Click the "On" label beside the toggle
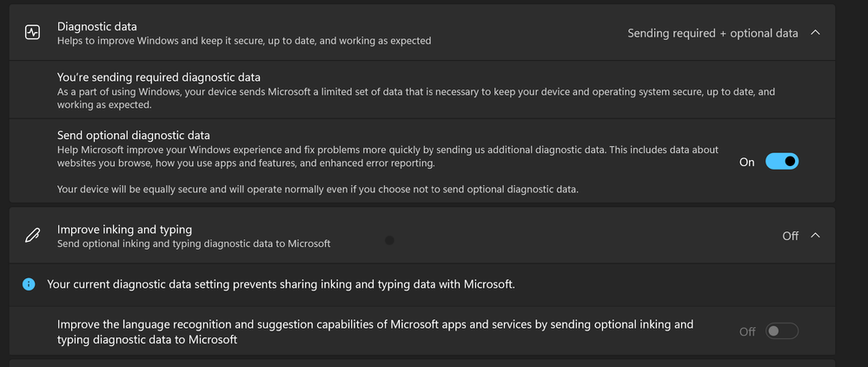Viewport: 868px width, 367px height. 746,162
